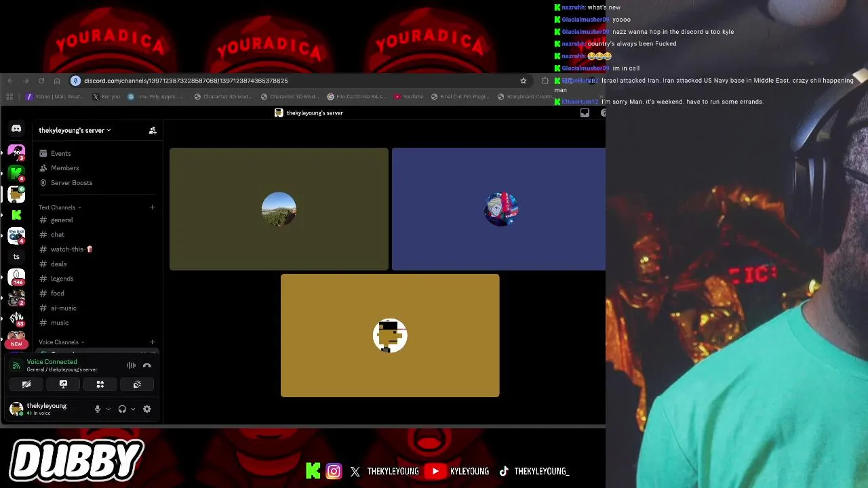This screenshot has width=868, height=488.
Task: Collapse the Text Channels category
Action: click(60, 207)
